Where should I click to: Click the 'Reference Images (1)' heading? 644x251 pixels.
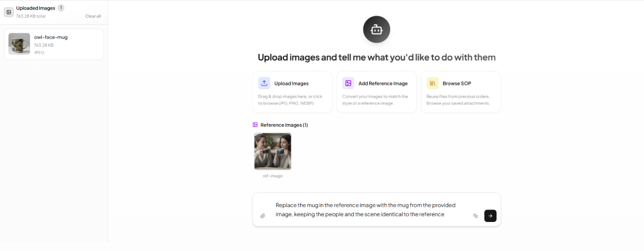[x=284, y=125]
